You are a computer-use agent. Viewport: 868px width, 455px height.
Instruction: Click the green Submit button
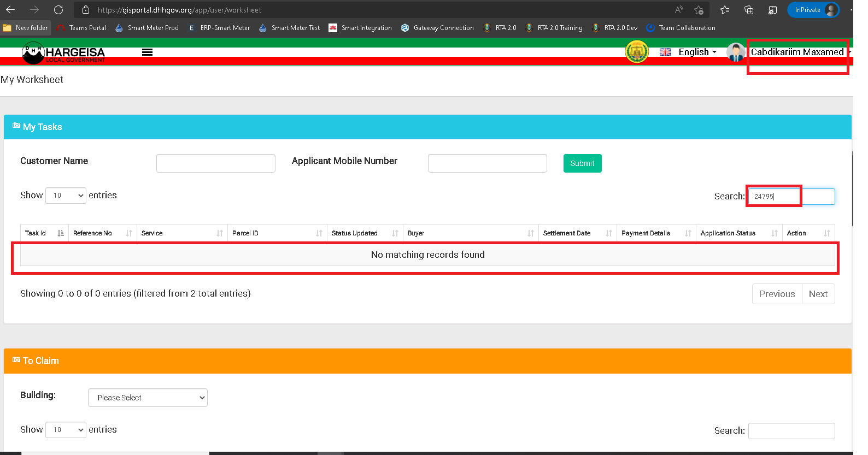[x=583, y=163]
